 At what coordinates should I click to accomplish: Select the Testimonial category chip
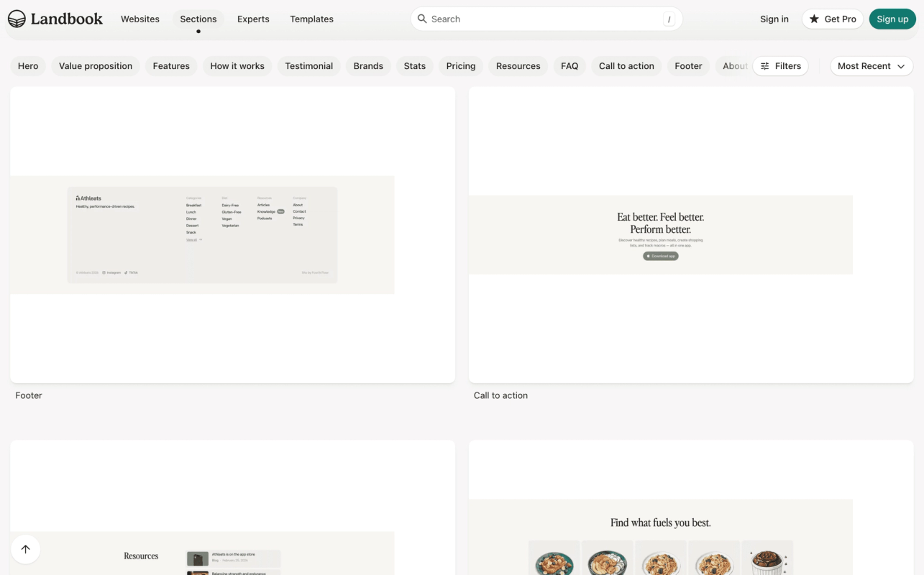pos(309,66)
